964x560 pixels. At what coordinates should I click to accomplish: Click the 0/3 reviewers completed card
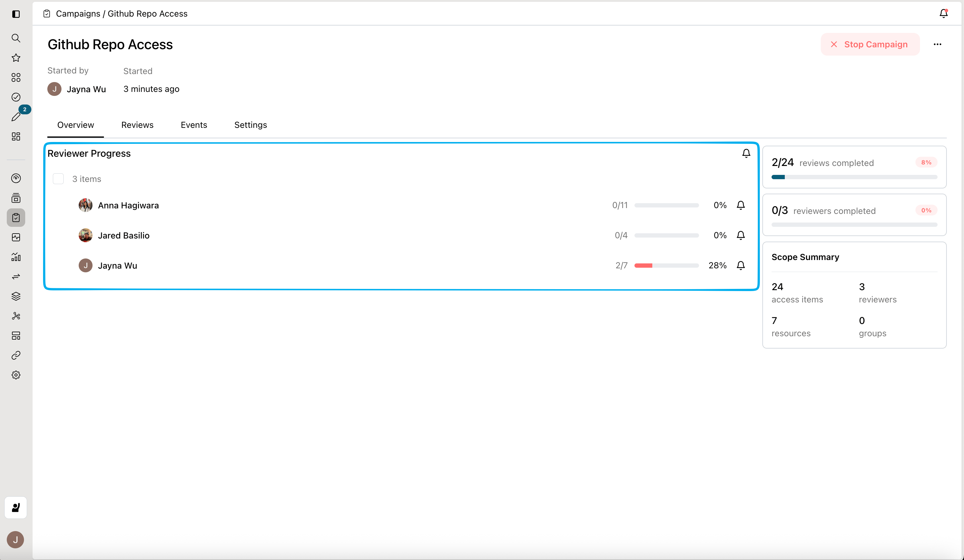[854, 215]
